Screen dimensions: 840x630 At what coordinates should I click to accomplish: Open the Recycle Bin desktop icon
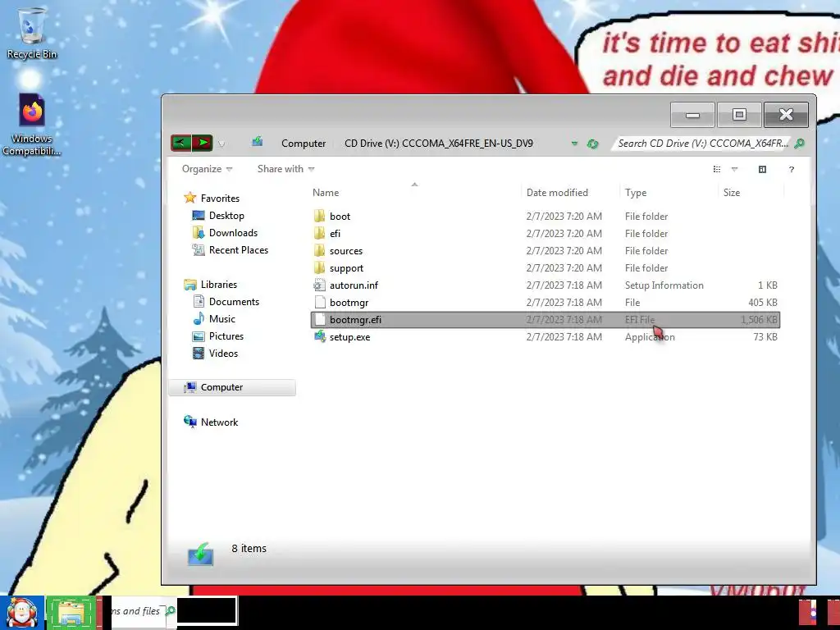coord(32,33)
